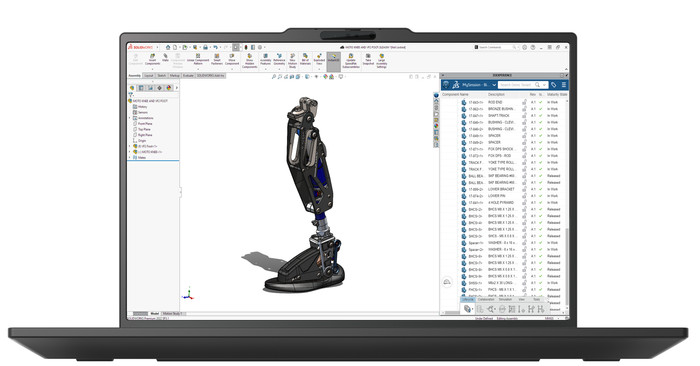This screenshot has width=700, height=366.
Task: Start a New Motion Study
Action: pos(292,61)
